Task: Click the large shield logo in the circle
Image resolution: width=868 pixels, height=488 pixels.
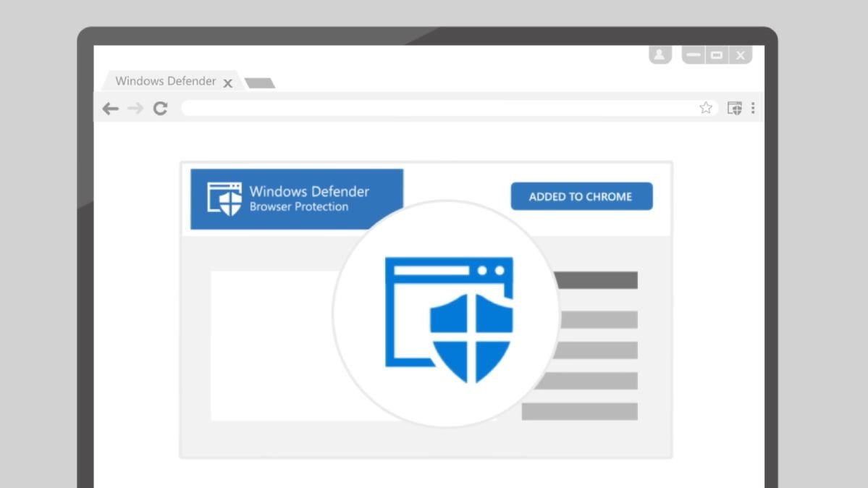Action: pos(449,319)
